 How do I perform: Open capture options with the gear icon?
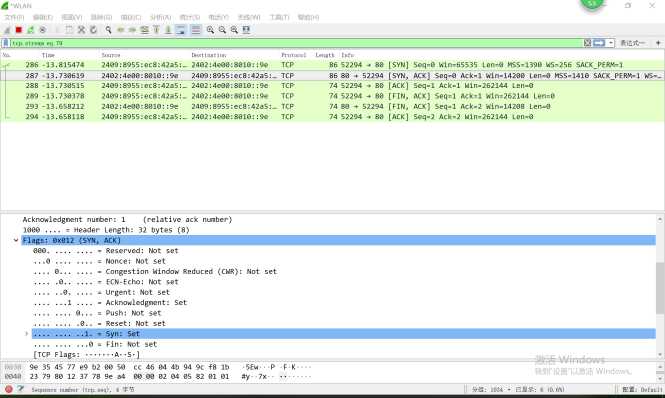click(x=42, y=30)
